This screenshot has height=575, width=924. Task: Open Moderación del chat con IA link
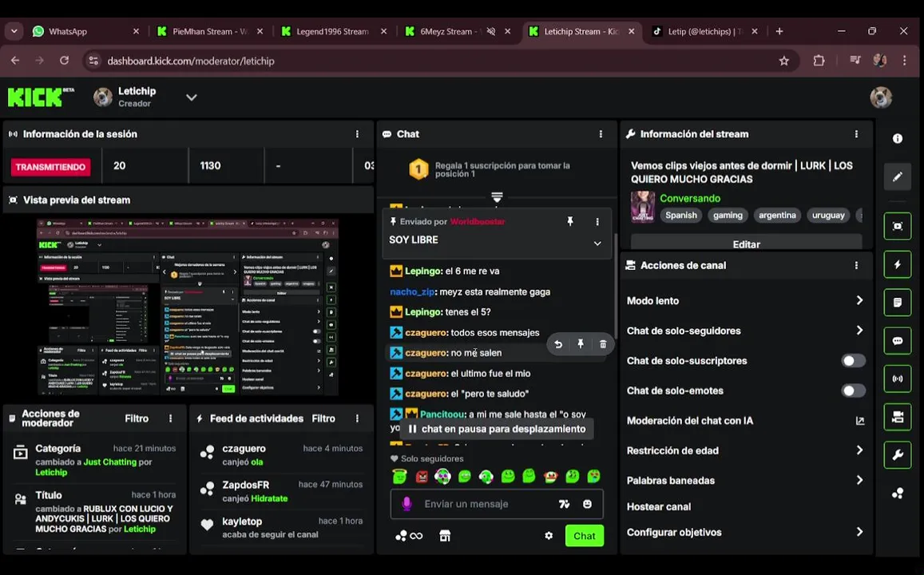[860, 421]
